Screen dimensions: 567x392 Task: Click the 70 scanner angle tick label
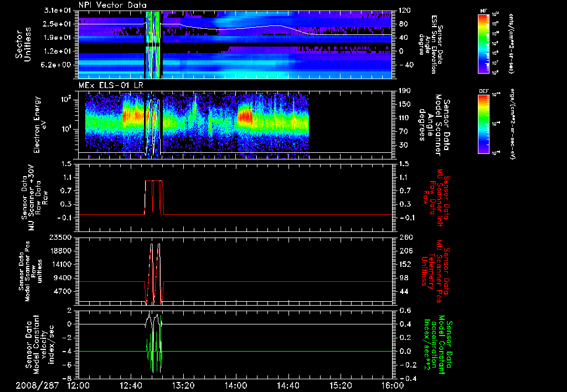tap(403, 132)
